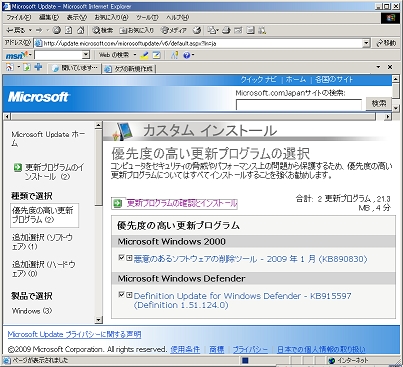The image size is (403, 367).
Task: Click the 各国のサイト link
Action: 334,79
